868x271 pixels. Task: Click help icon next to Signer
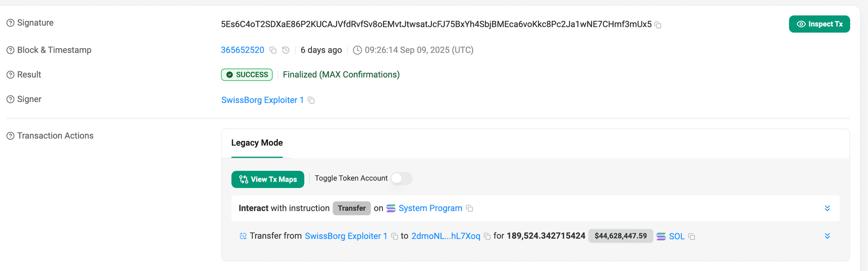tap(10, 99)
